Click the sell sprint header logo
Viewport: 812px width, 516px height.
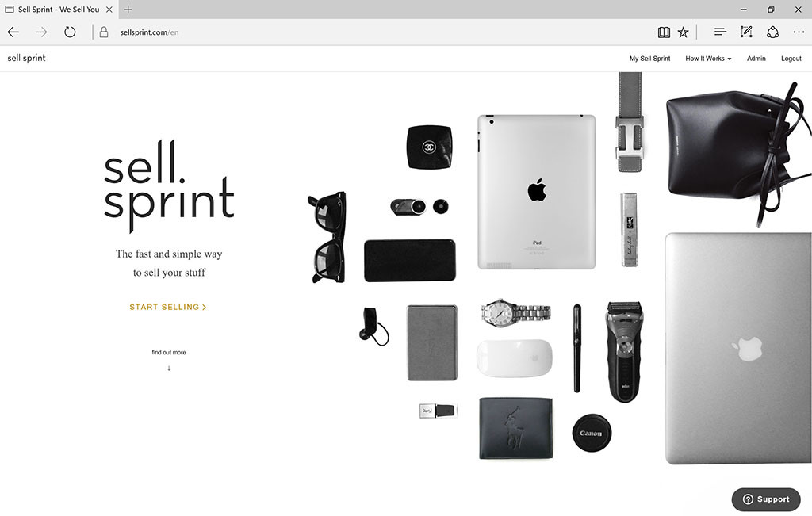pos(26,58)
